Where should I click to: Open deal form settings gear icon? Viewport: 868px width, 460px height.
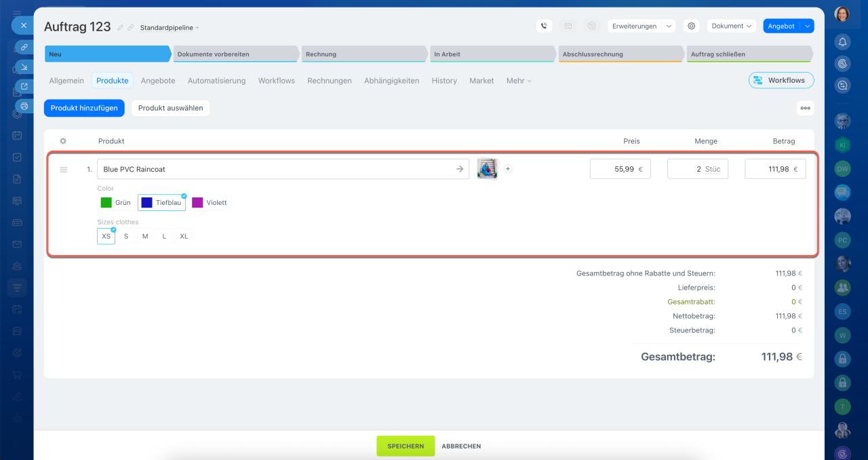(x=691, y=26)
